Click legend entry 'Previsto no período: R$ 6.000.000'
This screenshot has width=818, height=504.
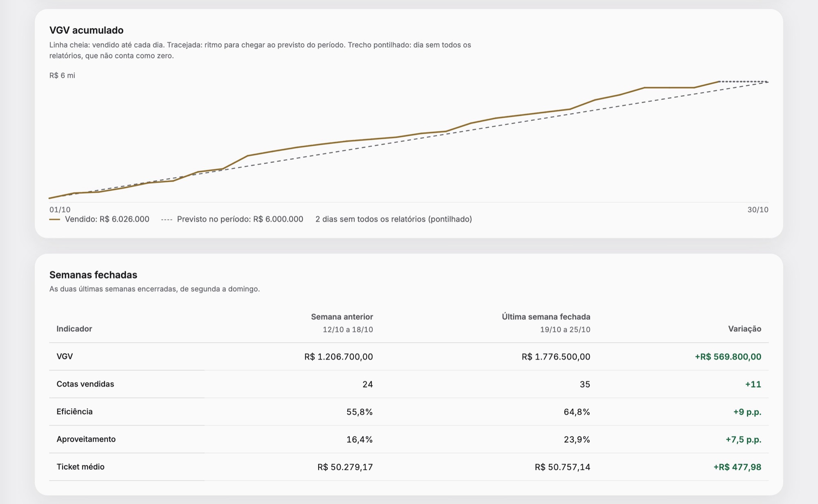point(232,219)
